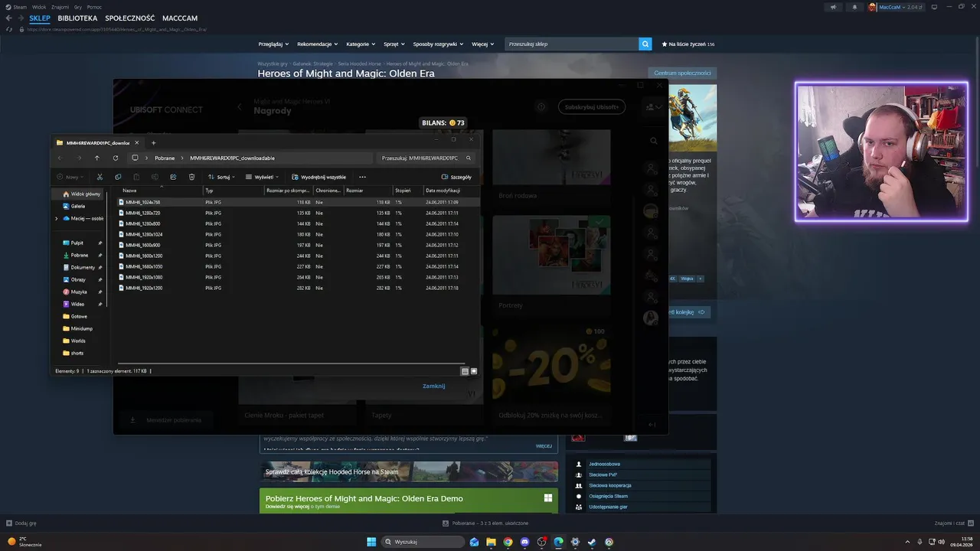Viewport: 980px width, 551px height.
Task: Refresh the Explorer folder view
Action: coord(116,158)
